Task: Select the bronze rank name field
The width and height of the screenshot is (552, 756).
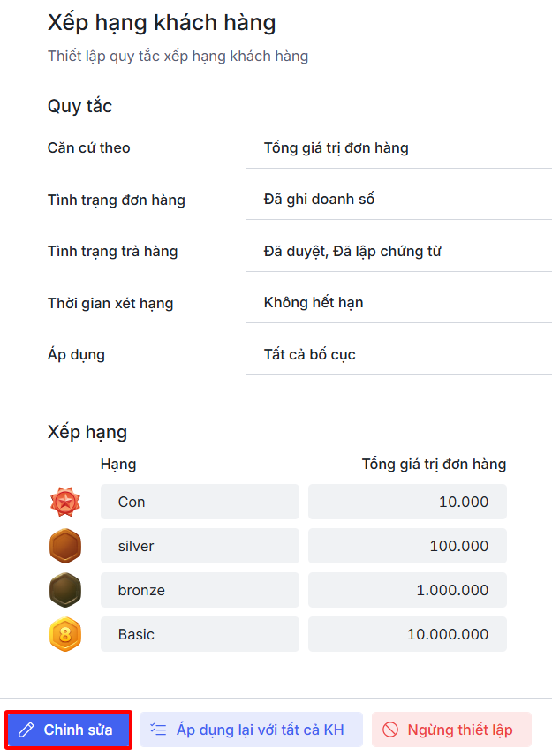Action: click(x=200, y=590)
